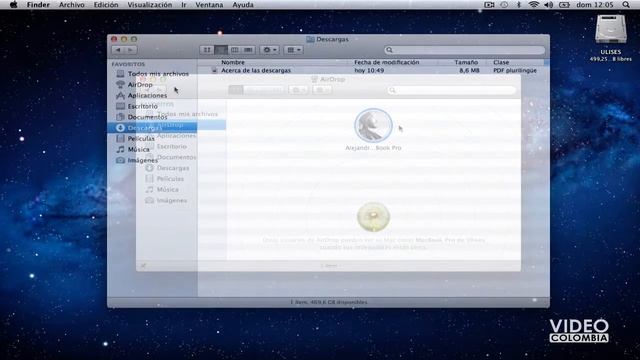Open the arrange dropdown in AirDrop window

(322, 90)
